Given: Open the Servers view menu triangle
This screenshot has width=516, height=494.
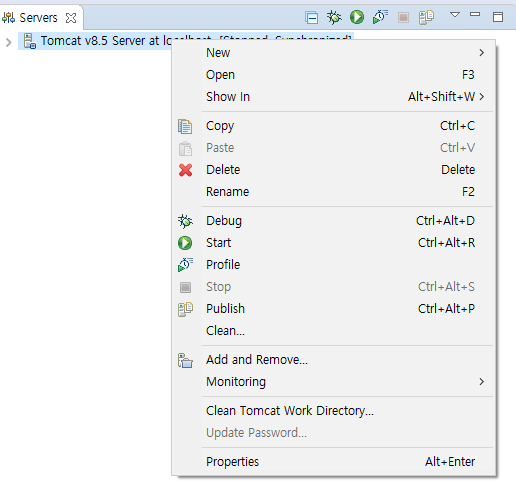Looking at the screenshot, I should (x=455, y=15).
